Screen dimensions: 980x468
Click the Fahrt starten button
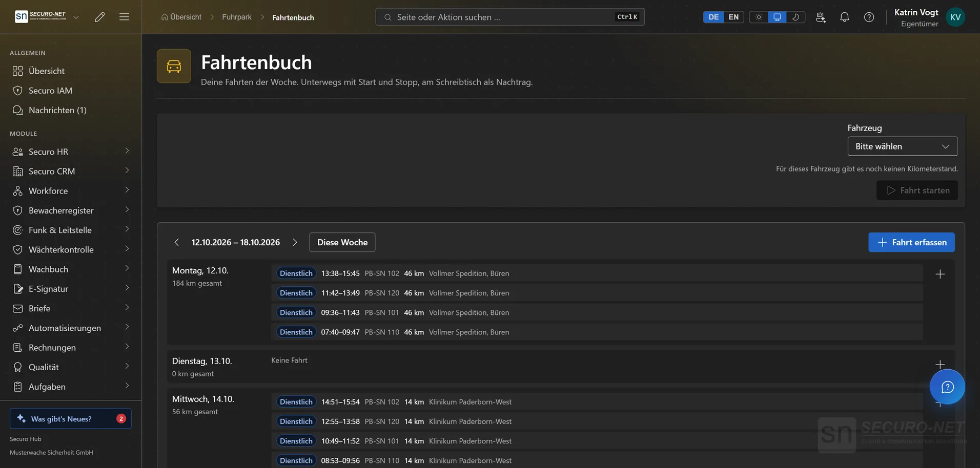917,190
